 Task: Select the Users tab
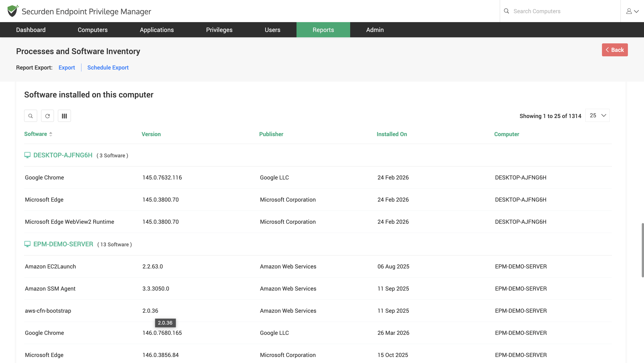click(273, 30)
